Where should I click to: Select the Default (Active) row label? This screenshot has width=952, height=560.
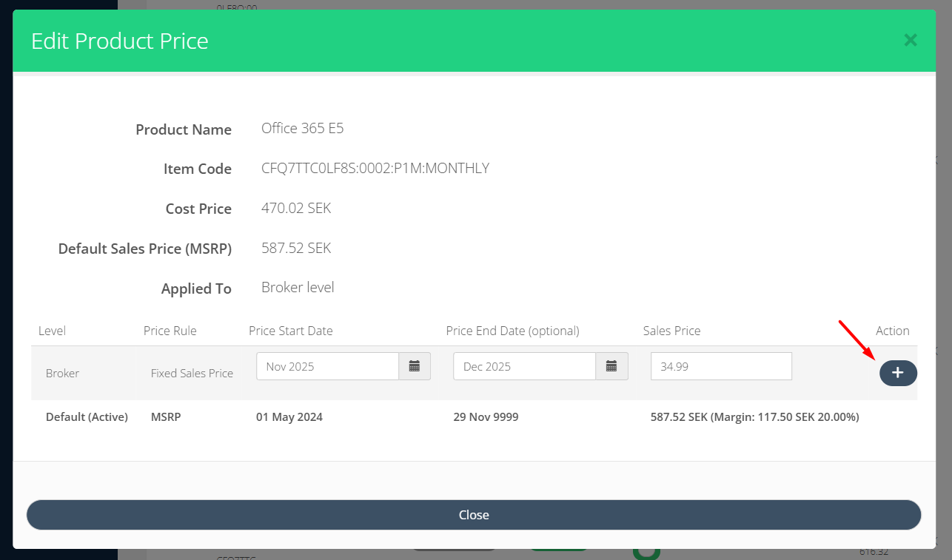87,417
